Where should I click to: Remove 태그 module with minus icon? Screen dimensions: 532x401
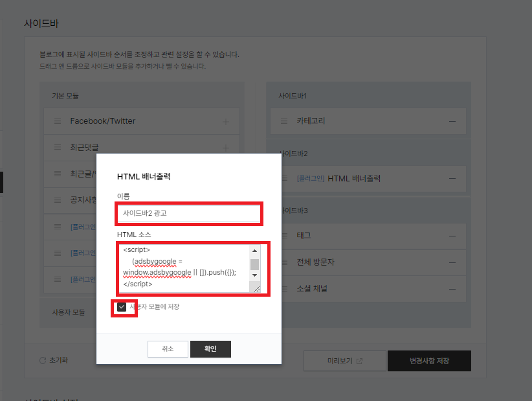click(452, 236)
